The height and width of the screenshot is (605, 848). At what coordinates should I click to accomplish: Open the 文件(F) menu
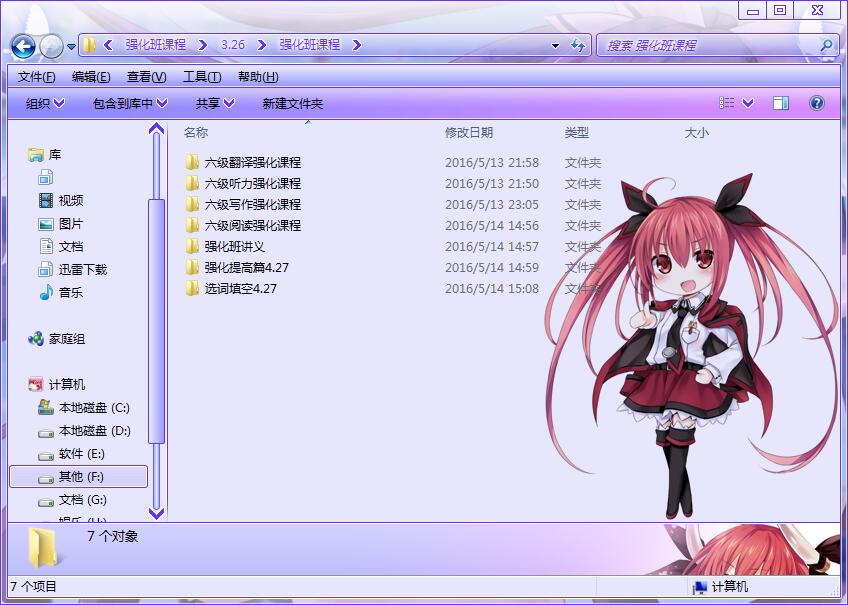pos(37,77)
